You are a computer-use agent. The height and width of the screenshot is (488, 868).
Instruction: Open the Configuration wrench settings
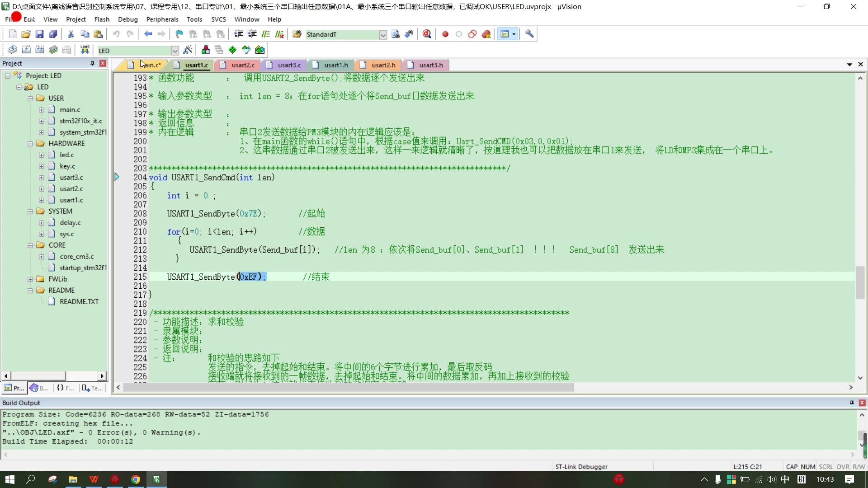click(529, 34)
